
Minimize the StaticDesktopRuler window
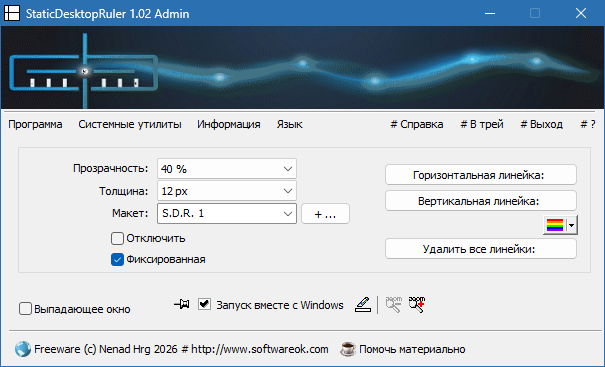pyautogui.click(x=490, y=14)
